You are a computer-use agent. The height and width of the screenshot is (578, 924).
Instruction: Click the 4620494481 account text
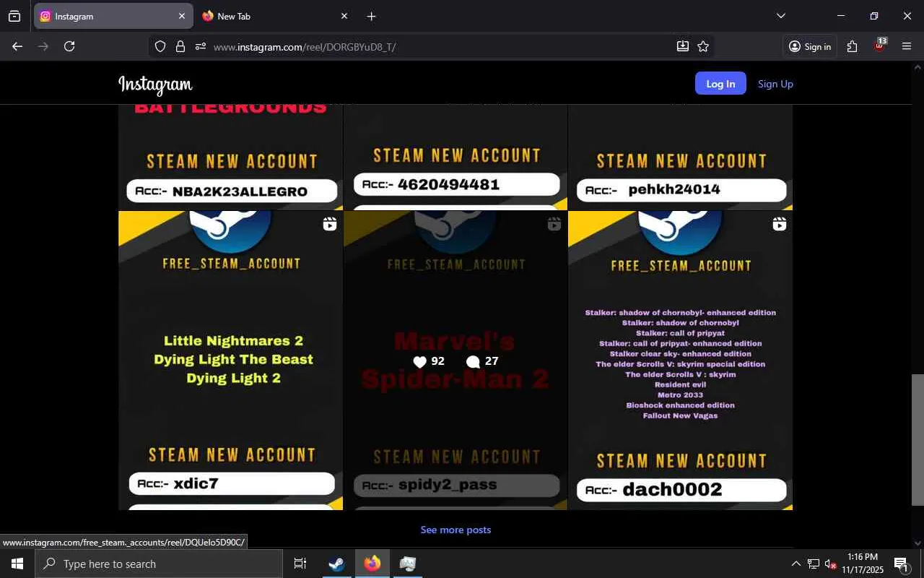click(448, 184)
